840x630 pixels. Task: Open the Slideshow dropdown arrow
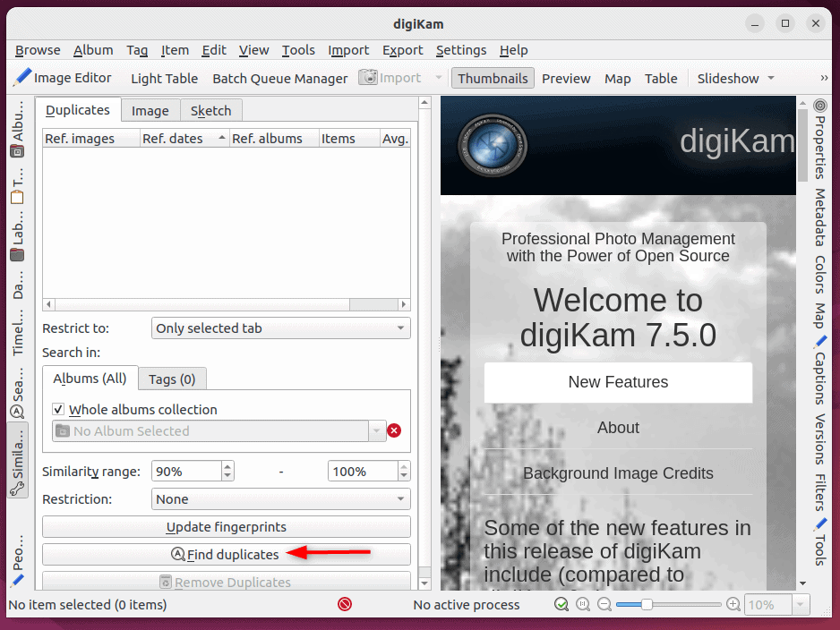[771, 78]
